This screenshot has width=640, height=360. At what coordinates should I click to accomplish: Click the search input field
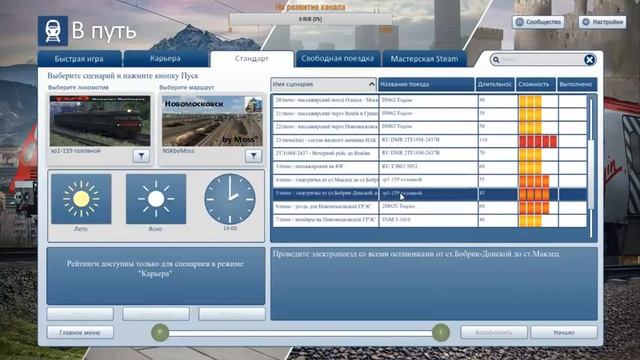(x=542, y=60)
